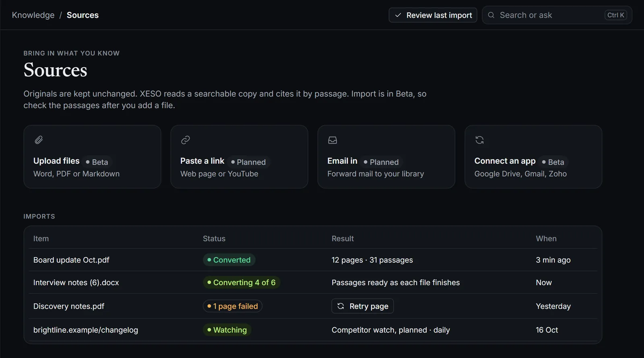The height and width of the screenshot is (358, 644).
Task: Click the 12 pages · 31 passages result
Action: 372,260
